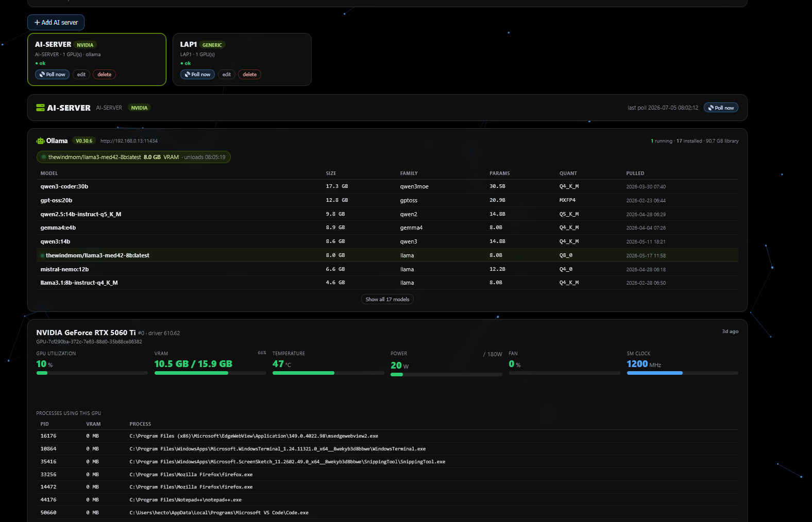Screen dimensions: 812x522
Task: Click the FAMILY column header
Action: 409,173
